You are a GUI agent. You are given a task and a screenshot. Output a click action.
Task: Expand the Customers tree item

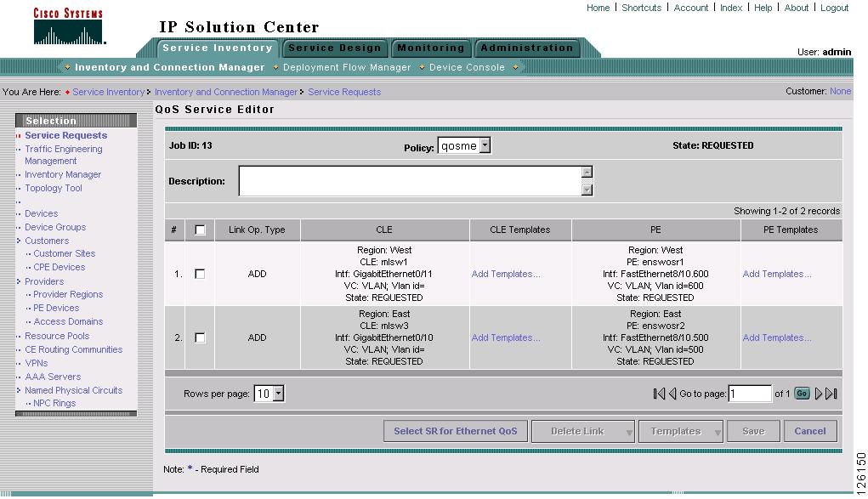tap(19, 241)
